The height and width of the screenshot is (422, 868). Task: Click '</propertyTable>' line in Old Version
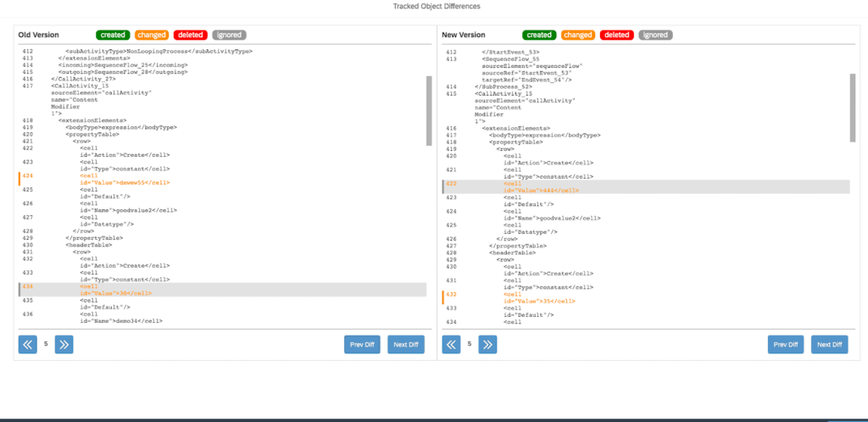[94, 238]
